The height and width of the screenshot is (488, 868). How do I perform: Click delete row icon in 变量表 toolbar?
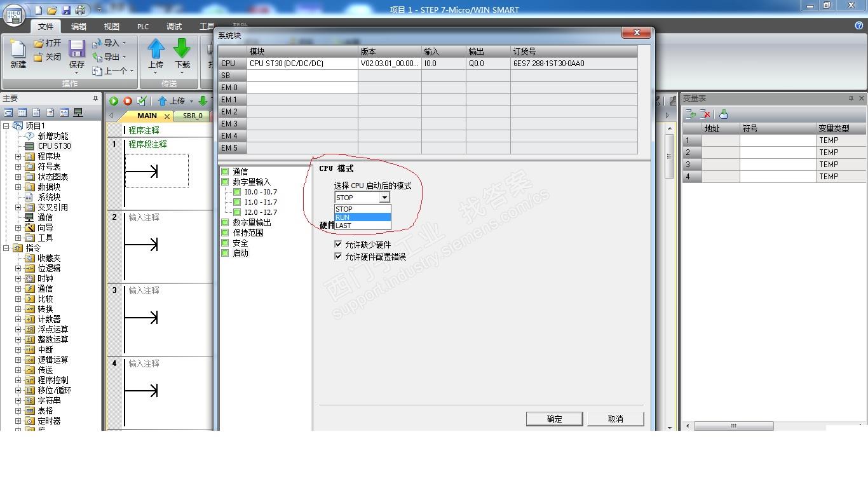point(705,114)
